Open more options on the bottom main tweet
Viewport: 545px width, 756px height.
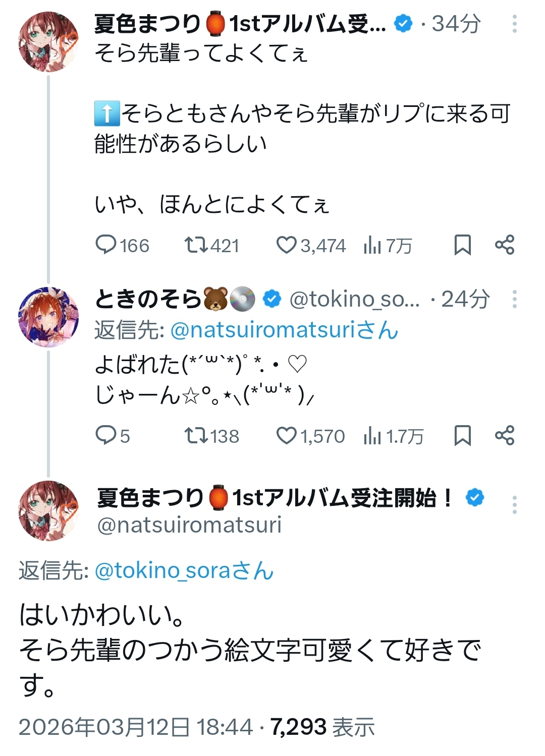point(514,504)
